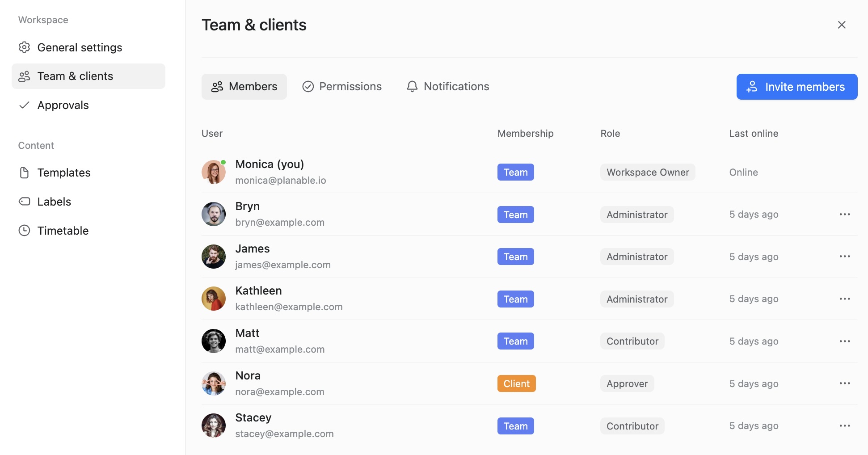Close the Team & clients panel
The height and width of the screenshot is (455, 868).
click(x=842, y=25)
